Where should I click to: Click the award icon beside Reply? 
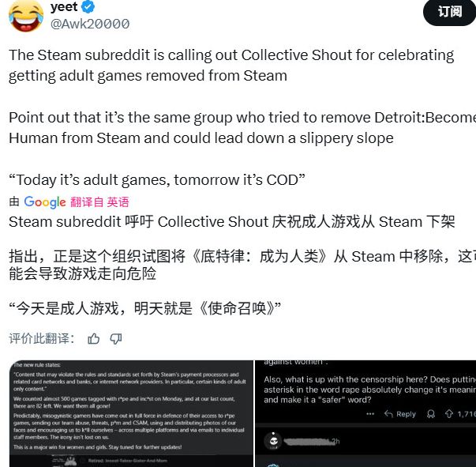[x=431, y=414]
